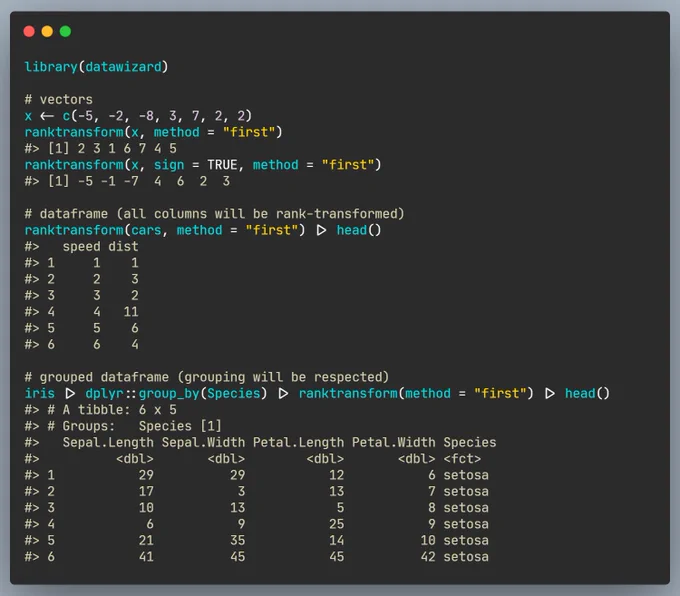
Task: Click the '# grouped dataframe (grouping will be respected)' comment
Action: (x=206, y=377)
